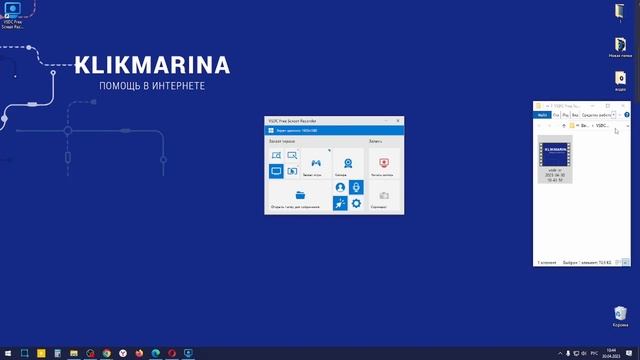The image size is (640, 360).
Task: Open the Calculator taskbar icon
Action: tap(58, 353)
